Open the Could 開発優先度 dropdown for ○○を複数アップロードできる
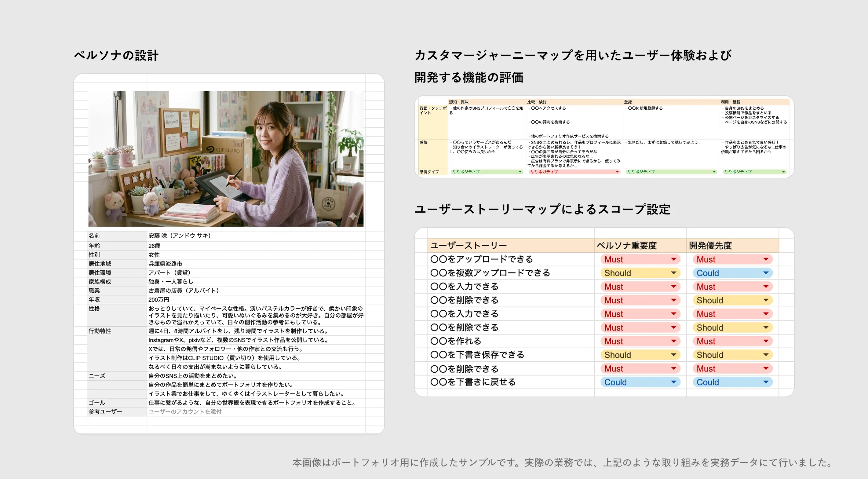The height and width of the screenshot is (479, 868). coord(732,273)
